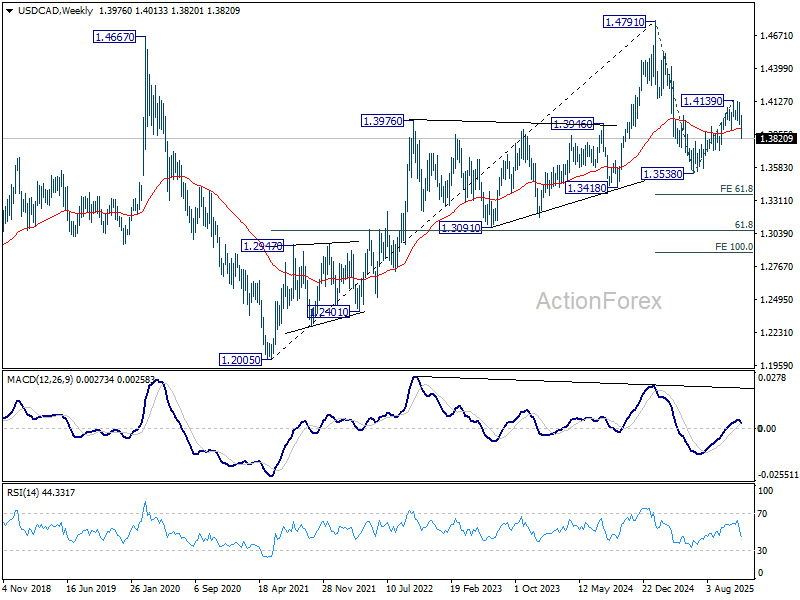This screenshot has height=600, width=800.
Task: Select the 22 Dec 2024 date marker
Action: pos(668,588)
